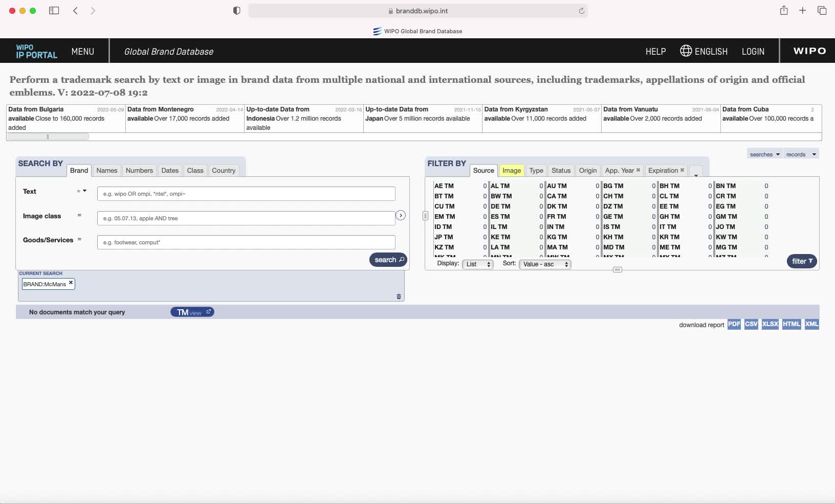Change language via ENGLISH globe selector
The height and width of the screenshot is (504, 835).
(x=704, y=51)
